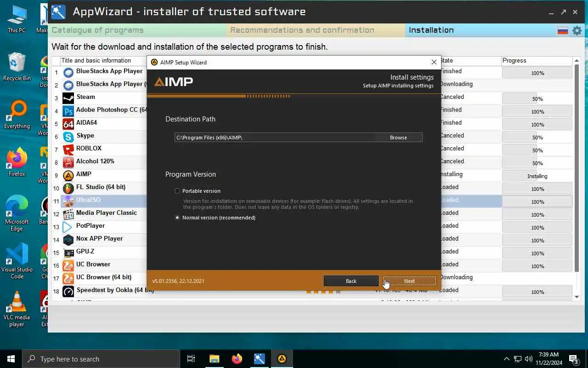The height and width of the screenshot is (368, 588).
Task: Select the UC Browser (64 bit) row text
Action: [x=104, y=277]
